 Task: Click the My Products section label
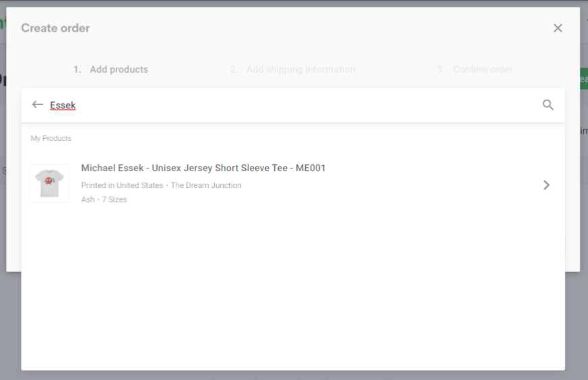click(x=51, y=138)
